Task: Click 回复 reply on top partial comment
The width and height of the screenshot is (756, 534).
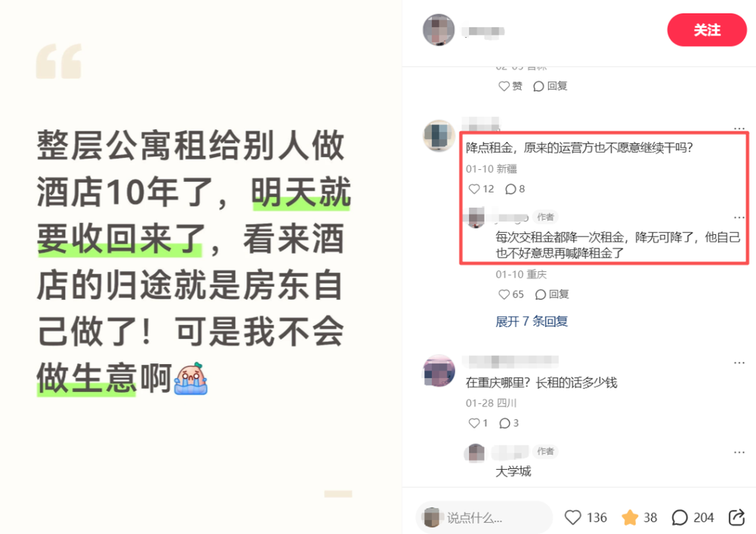Action: tap(550, 86)
